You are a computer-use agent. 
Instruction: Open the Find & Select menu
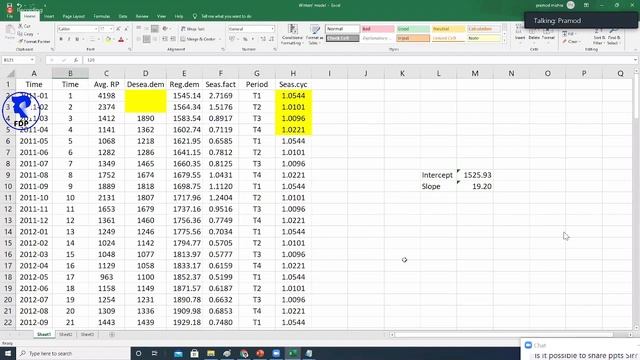613,36
